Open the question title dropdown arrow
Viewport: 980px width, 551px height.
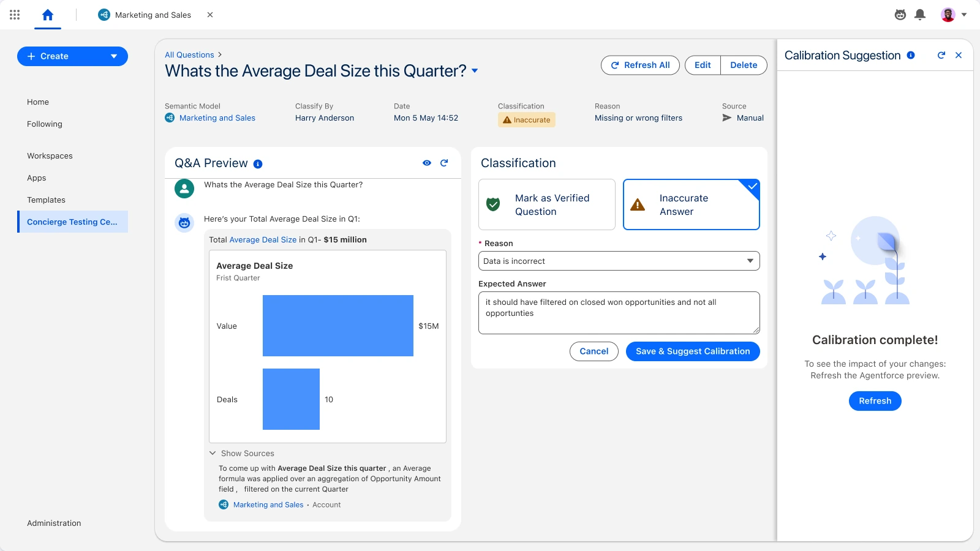[475, 71]
